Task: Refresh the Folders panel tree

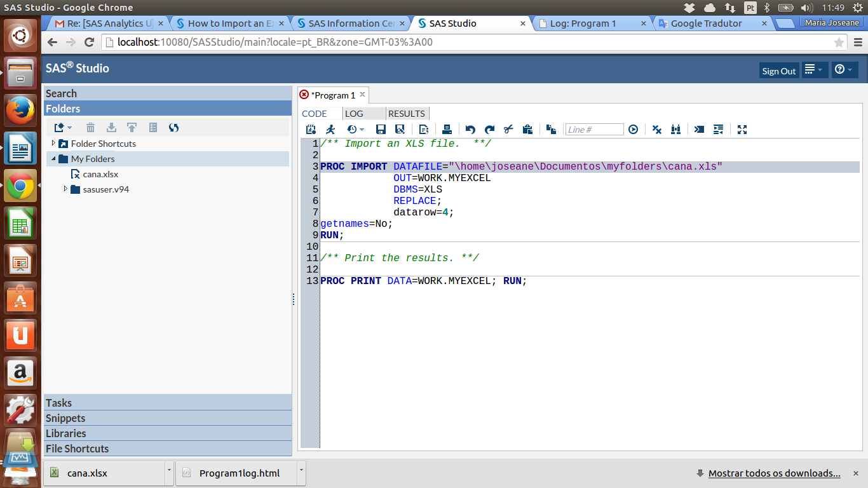Action: pos(173,128)
